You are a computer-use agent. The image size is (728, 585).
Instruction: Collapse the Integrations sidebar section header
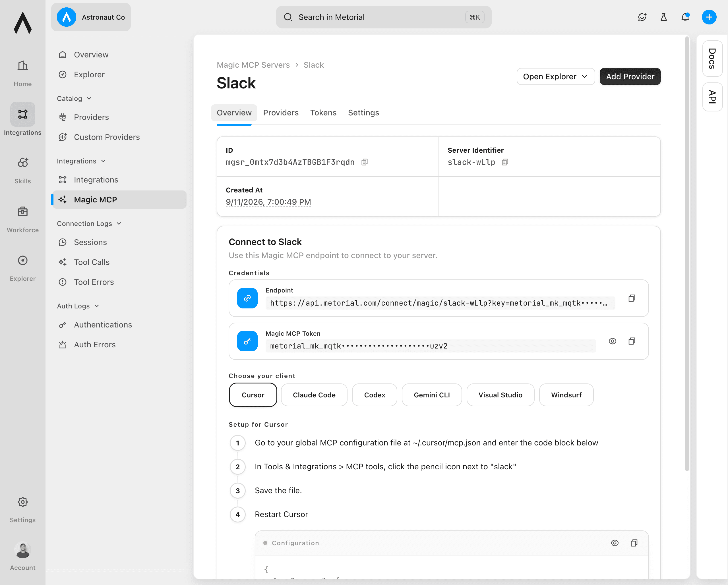(81, 161)
